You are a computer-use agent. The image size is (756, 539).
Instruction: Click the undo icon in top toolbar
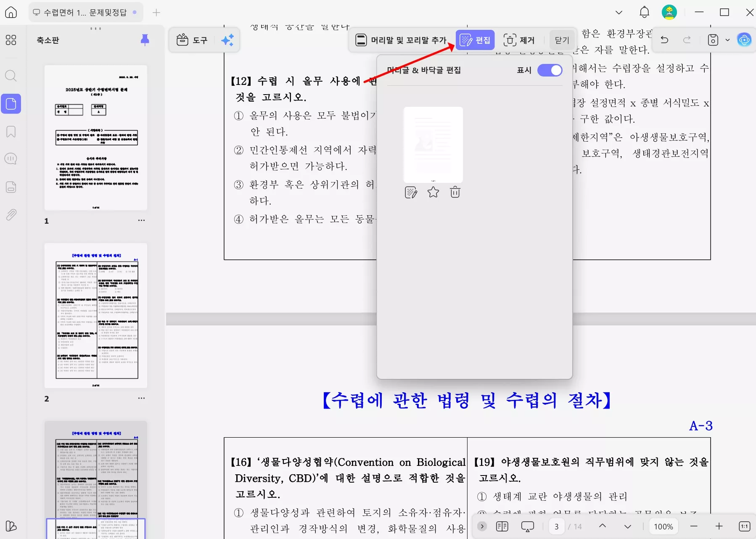(x=665, y=40)
